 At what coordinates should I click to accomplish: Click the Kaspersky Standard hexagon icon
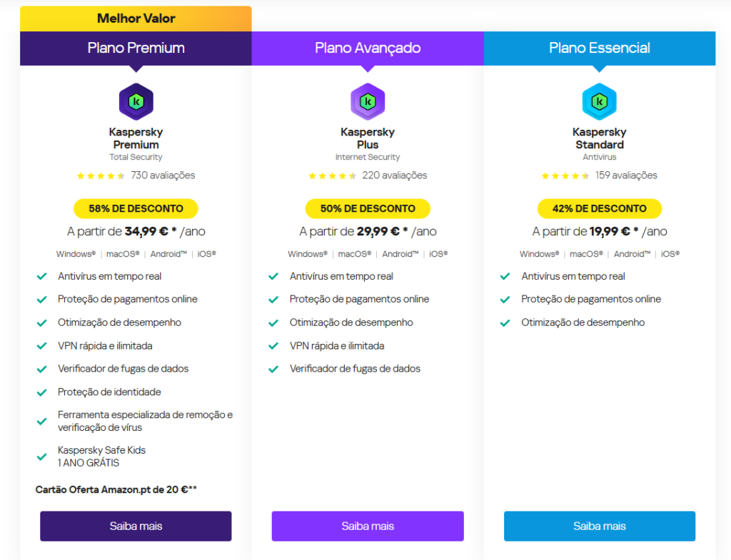[x=600, y=102]
